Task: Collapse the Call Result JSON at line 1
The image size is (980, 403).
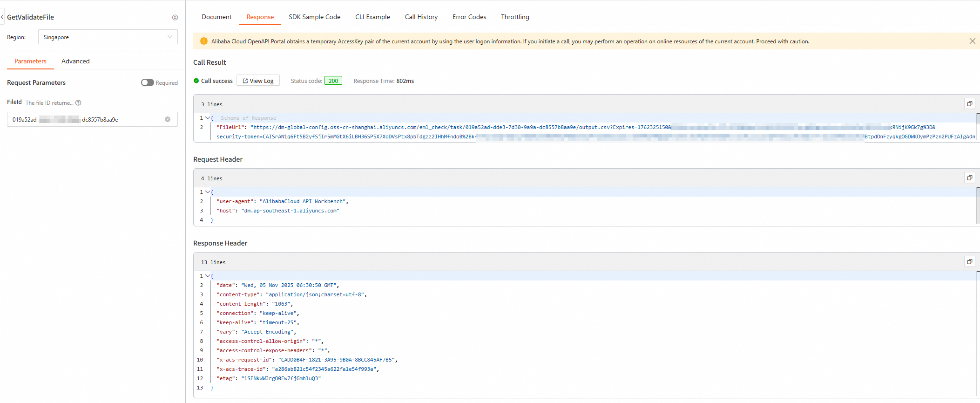Action: 207,118
